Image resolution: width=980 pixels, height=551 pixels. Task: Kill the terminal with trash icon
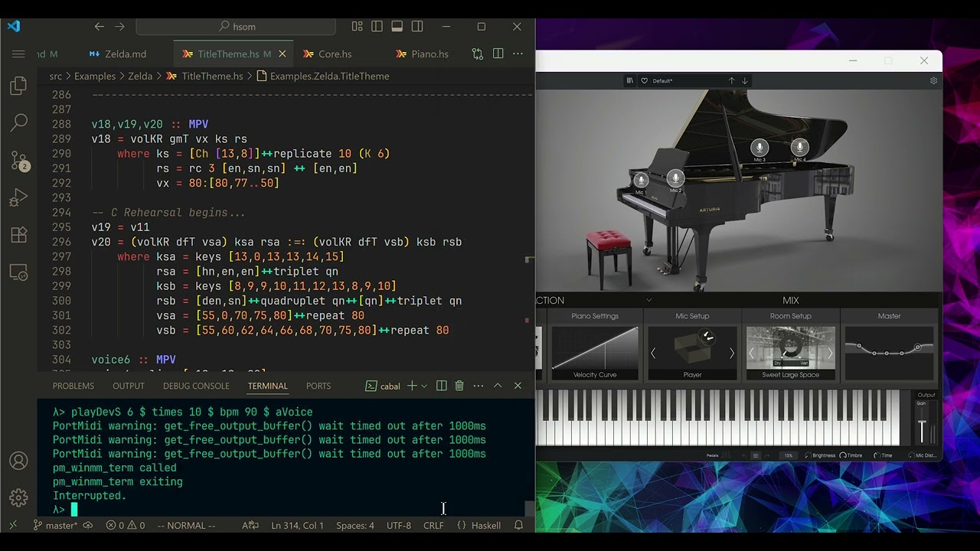click(459, 386)
